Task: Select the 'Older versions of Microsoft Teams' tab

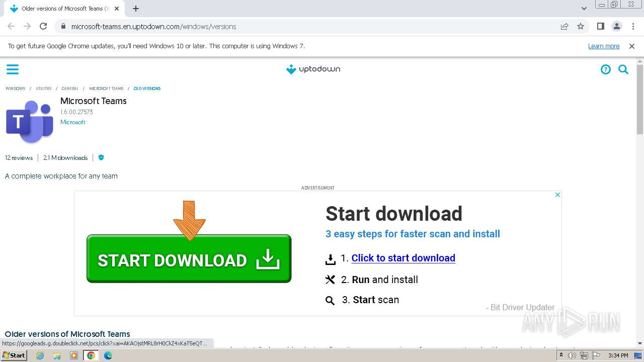Action: tap(65, 9)
